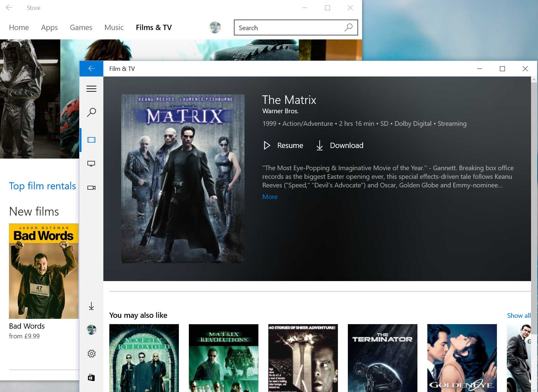
Task: Click the Download text label
Action: 347,145
